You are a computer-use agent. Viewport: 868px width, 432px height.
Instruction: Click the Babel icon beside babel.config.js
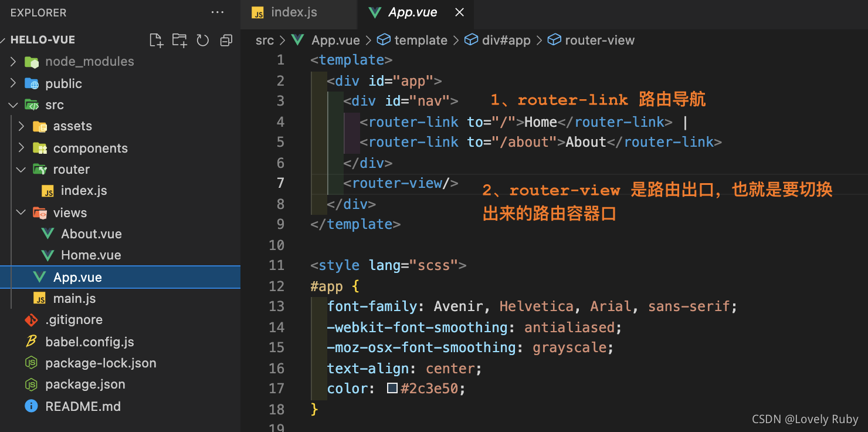(31, 342)
